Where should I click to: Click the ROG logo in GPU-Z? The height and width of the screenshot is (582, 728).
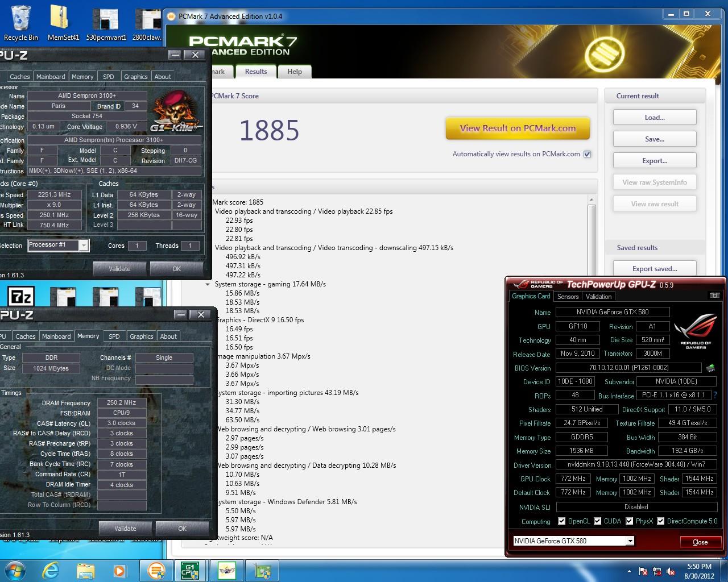[696, 331]
